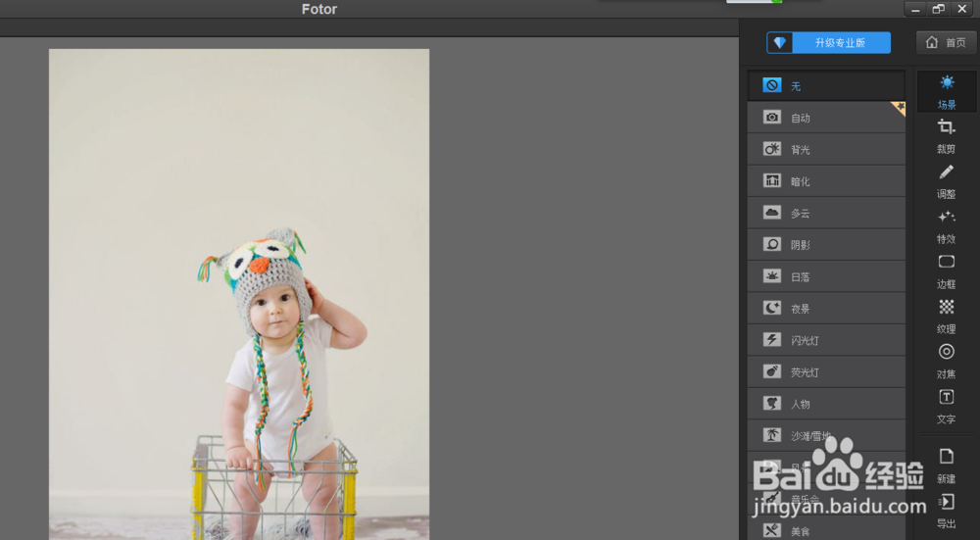This screenshot has width=980, height=540.
Task: Click the 人物 portrait scene icon
Action: [772, 403]
